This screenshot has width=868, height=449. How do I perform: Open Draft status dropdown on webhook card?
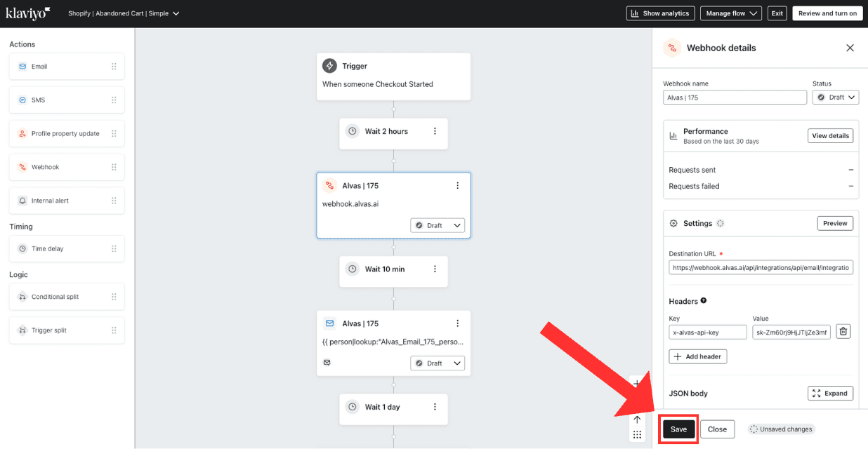(x=438, y=225)
